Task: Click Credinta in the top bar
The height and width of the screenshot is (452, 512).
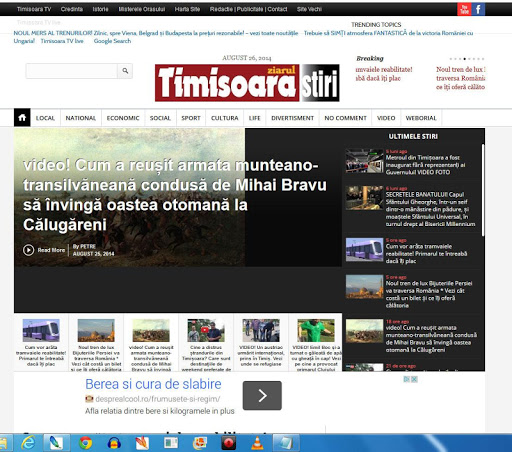Action: 72,9
